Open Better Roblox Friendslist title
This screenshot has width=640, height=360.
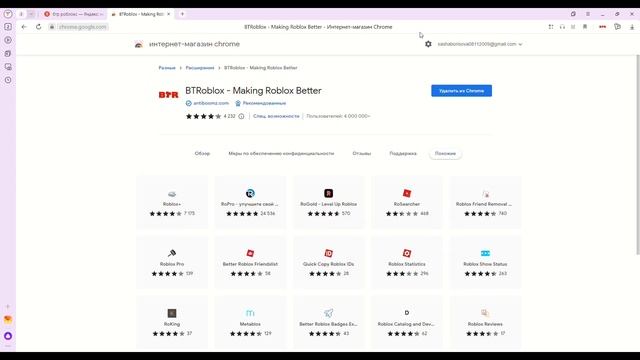click(x=250, y=264)
